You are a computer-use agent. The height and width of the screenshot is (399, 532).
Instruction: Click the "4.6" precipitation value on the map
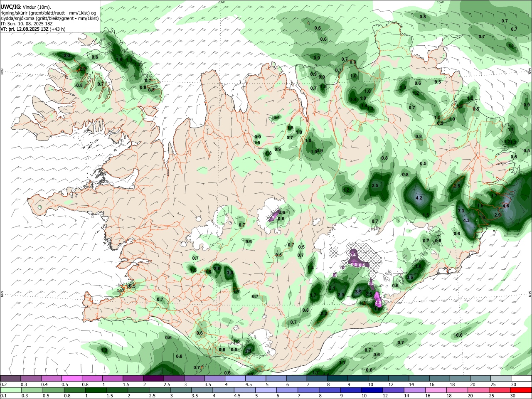tap(506, 206)
